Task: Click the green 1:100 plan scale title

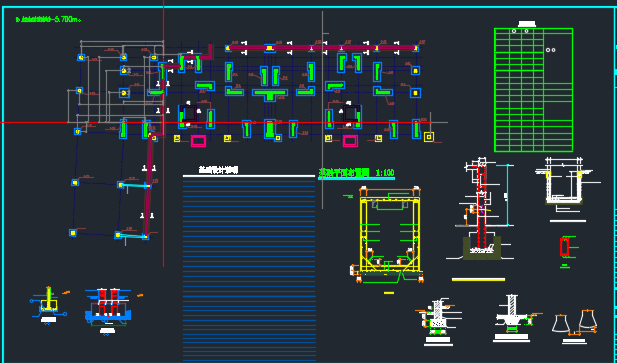Action: (357, 173)
